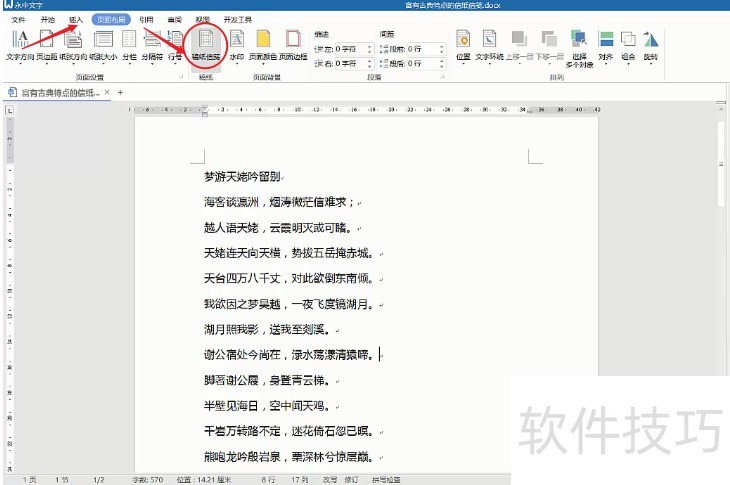Decrease the right indent with down arrow

click(370, 66)
